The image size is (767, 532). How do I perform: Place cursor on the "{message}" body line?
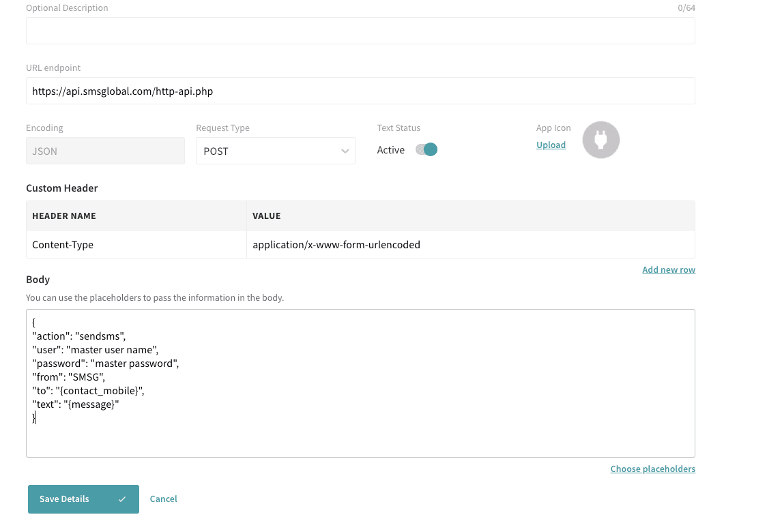[76, 404]
